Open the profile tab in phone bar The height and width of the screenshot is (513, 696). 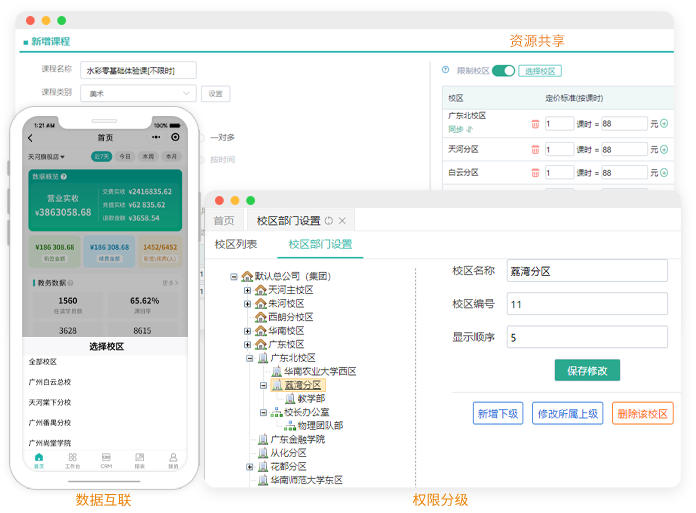coord(173,461)
